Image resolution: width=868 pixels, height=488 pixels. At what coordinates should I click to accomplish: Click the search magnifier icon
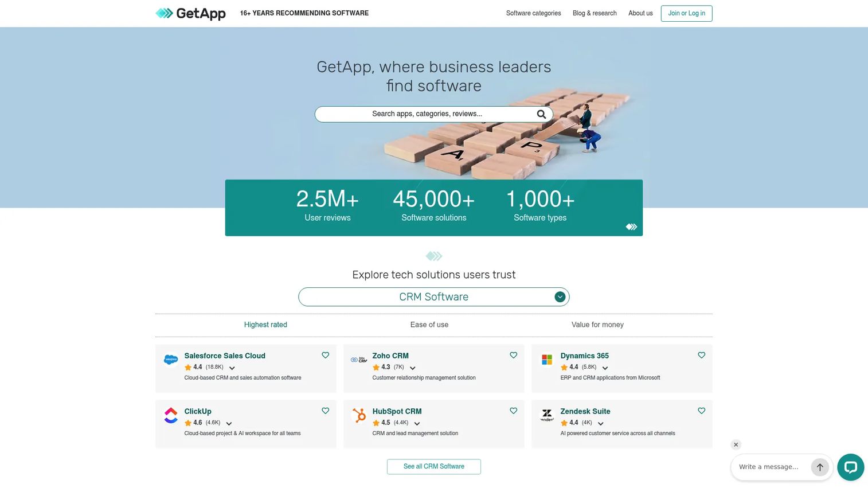[x=541, y=114]
